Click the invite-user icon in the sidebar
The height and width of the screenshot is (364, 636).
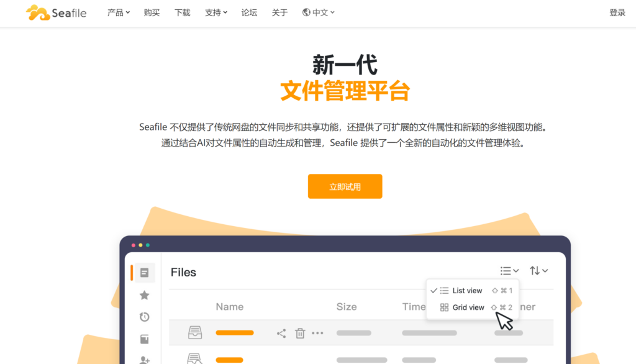point(144,360)
